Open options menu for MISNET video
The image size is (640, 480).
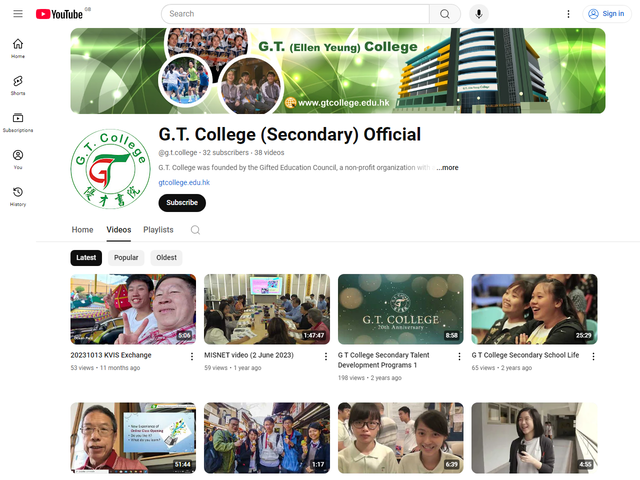[325, 356]
